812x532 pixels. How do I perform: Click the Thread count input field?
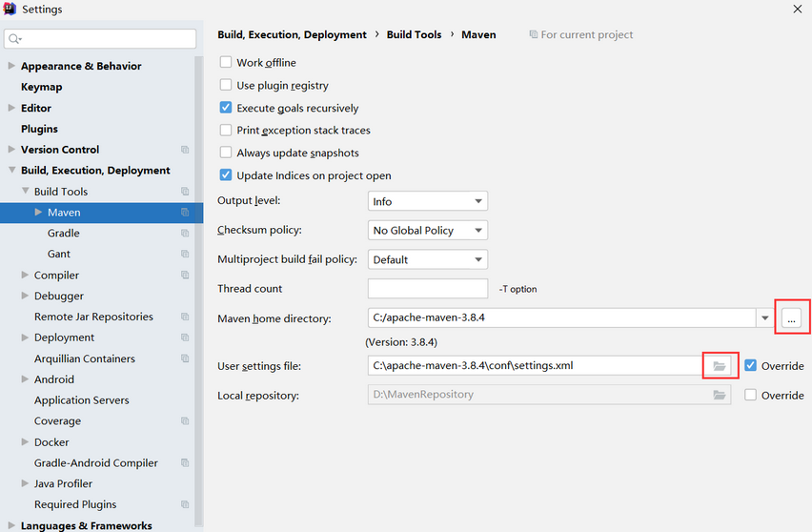click(428, 289)
